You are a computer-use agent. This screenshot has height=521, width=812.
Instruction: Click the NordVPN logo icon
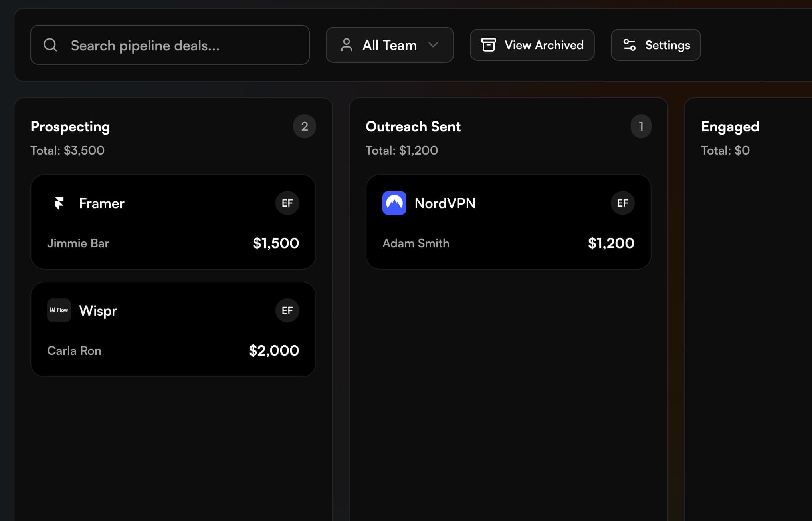394,203
